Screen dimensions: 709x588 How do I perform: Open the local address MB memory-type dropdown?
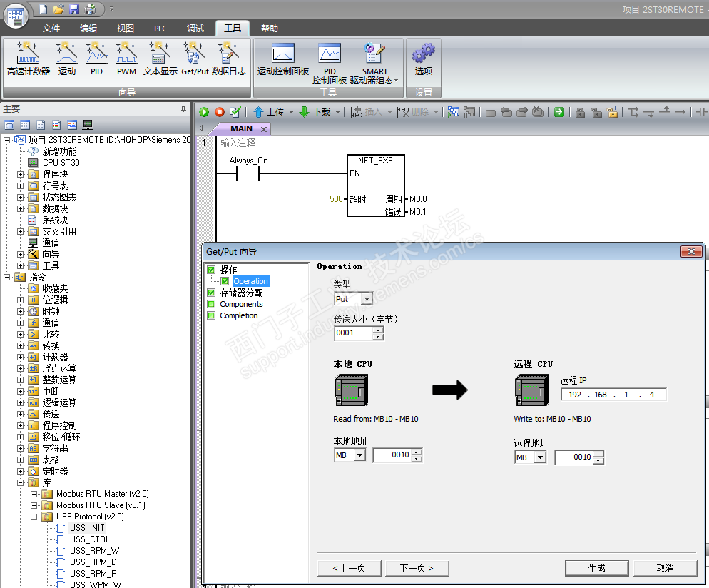point(360,455)
